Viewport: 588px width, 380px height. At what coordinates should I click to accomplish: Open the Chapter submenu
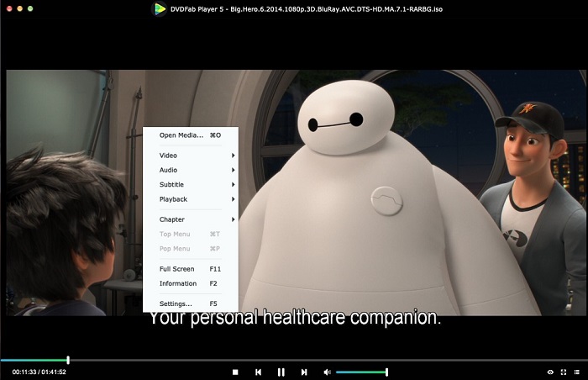[x=191, y=219]
